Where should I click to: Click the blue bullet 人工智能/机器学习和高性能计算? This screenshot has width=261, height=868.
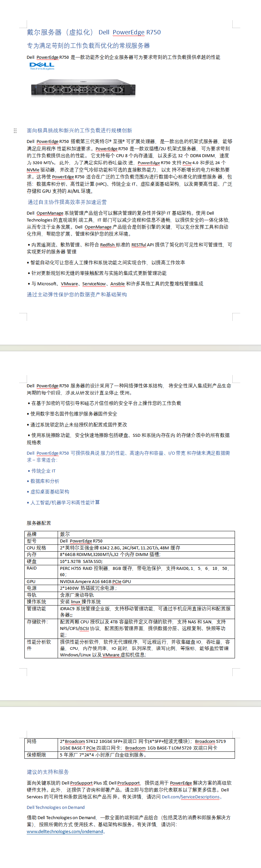click(x=63, y=503)
